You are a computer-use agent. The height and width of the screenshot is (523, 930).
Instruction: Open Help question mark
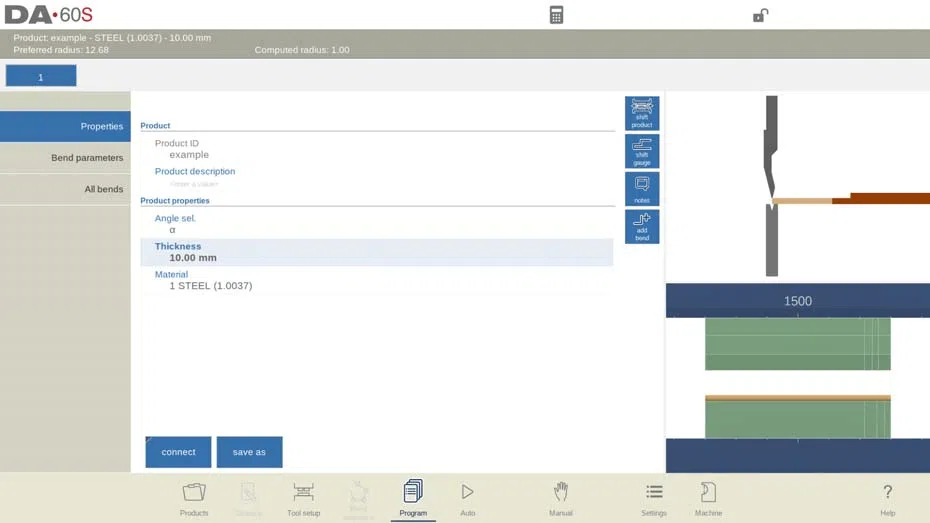887,499
